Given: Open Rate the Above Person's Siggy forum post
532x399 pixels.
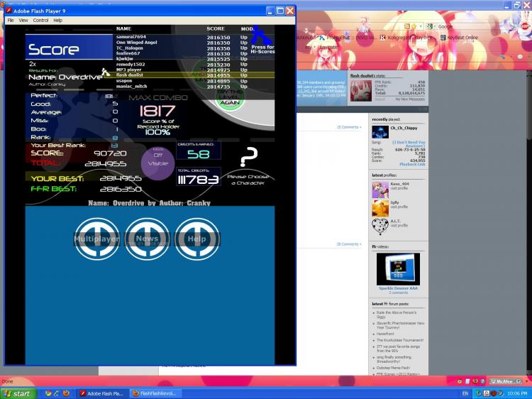Looking at the screenshot, I should [x=397, y=315].
